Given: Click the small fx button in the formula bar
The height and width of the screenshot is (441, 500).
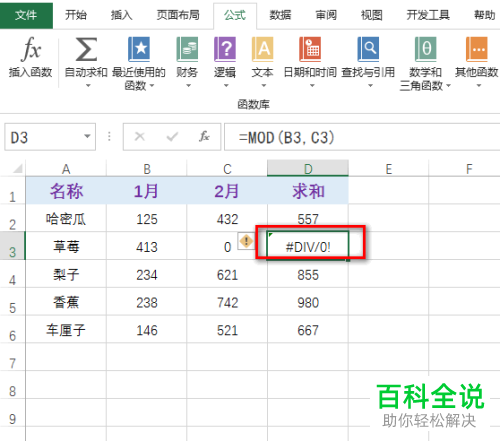Looking at the screenshot, I should click(204, 136).
